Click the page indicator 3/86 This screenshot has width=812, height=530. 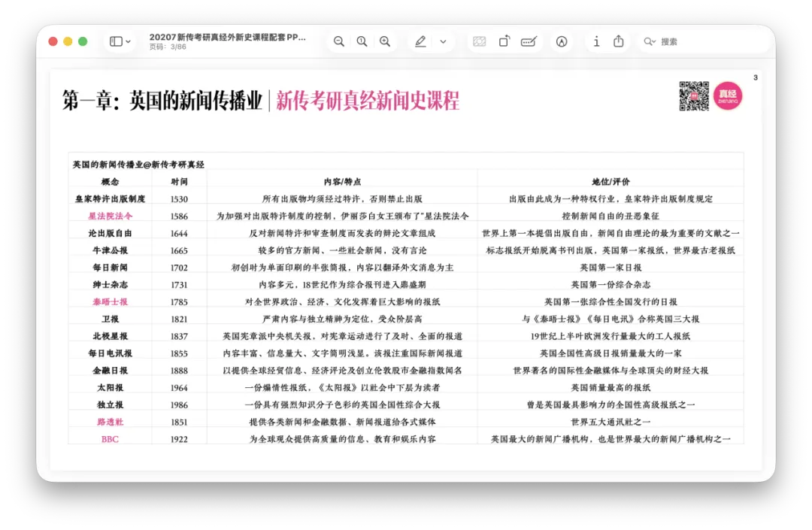tap(168, 47)
